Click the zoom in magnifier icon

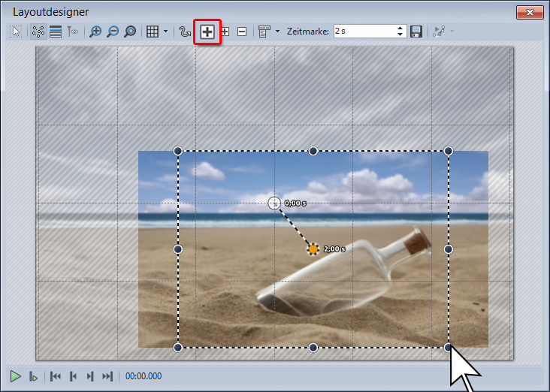95,32
